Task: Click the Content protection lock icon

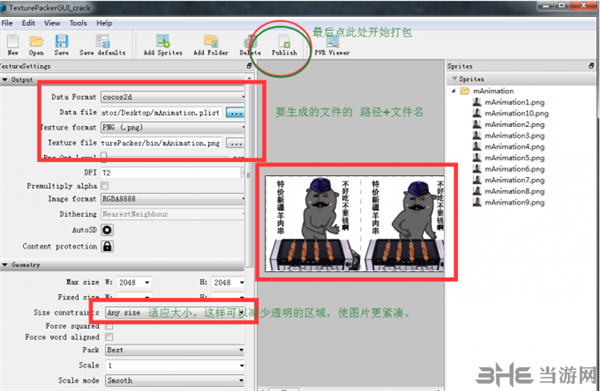Action: pos(107,246)
